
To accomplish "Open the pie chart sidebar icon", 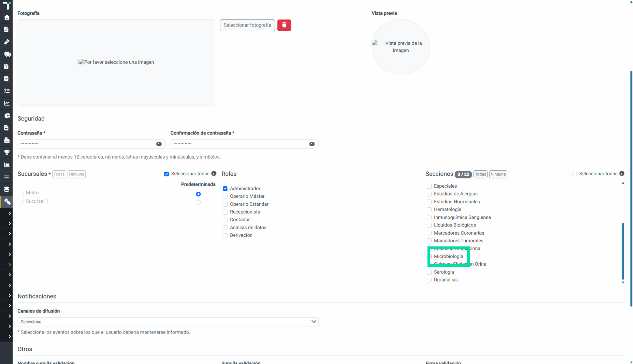I will click(7, 115).
